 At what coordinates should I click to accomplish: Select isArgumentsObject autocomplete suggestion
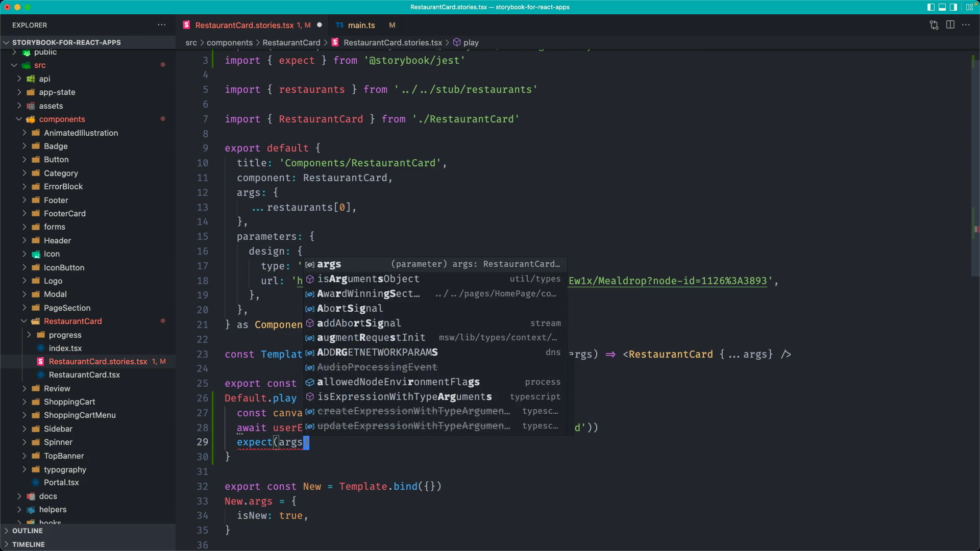coord(367,279)
